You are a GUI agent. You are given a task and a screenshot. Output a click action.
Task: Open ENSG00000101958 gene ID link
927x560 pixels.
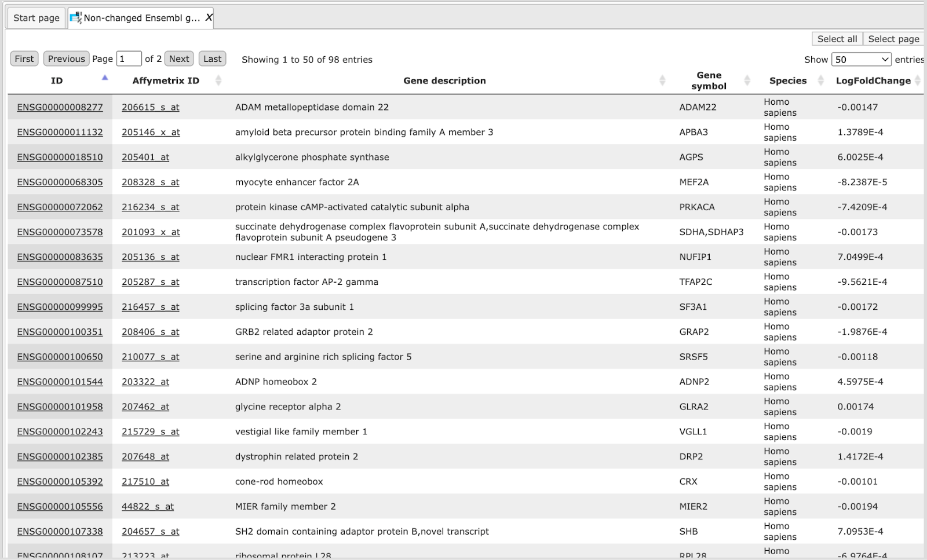(60, 407)
